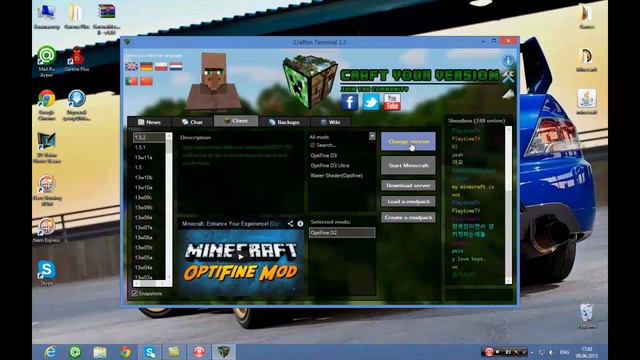Click the Download server button
The image size is (640, 360).
408,185
